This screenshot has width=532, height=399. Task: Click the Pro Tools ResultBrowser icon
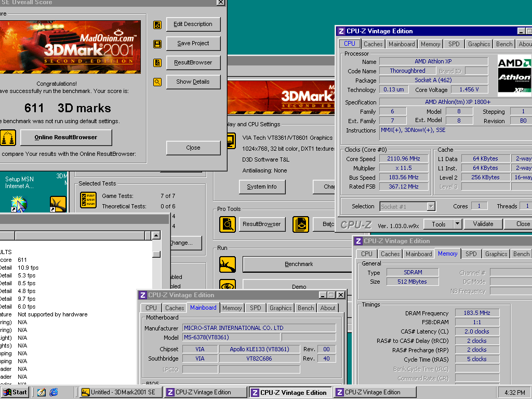[228, 224]
